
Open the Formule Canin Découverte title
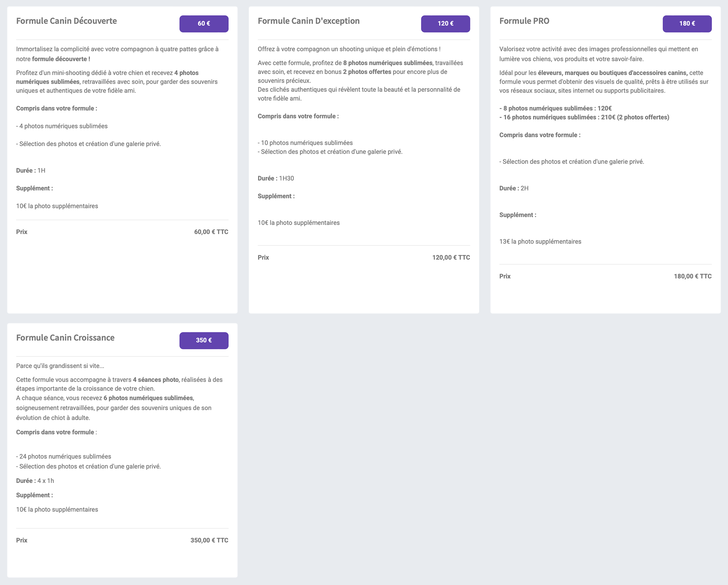(66, 21)
